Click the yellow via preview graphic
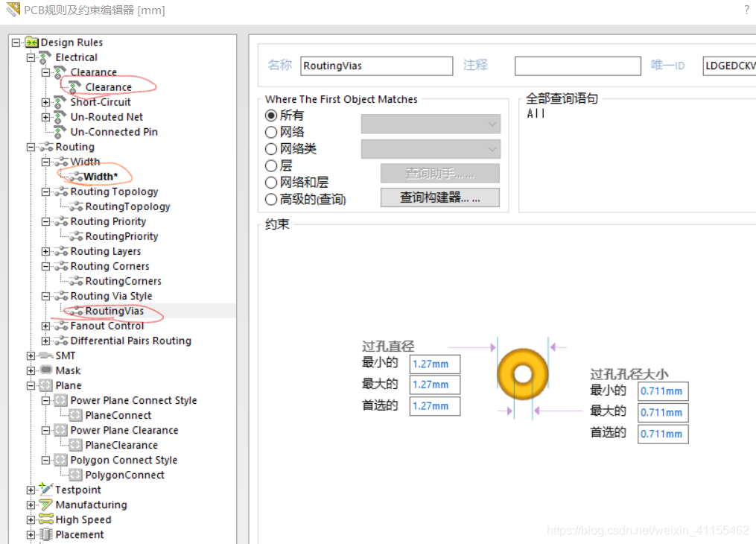Screen dimensions: 756x544 pos(522,373)
